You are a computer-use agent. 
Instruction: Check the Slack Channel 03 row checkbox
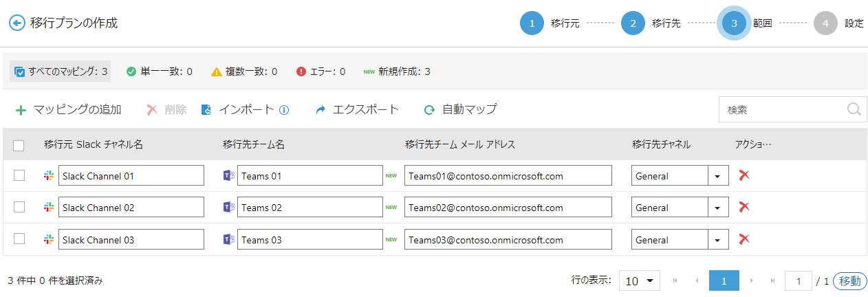click(19, 239)
